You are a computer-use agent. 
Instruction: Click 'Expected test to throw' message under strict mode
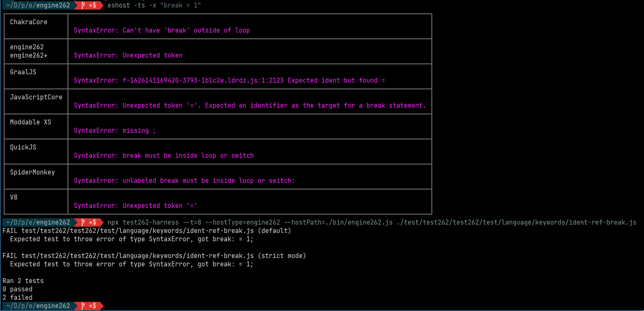(132, 264)
